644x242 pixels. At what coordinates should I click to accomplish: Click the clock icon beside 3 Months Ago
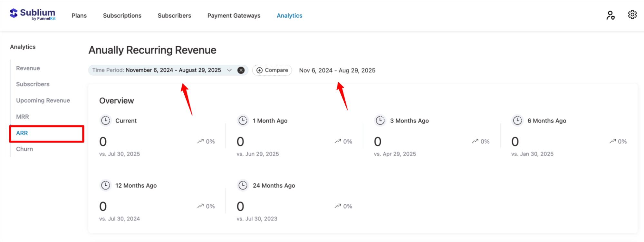pos(380,121)
